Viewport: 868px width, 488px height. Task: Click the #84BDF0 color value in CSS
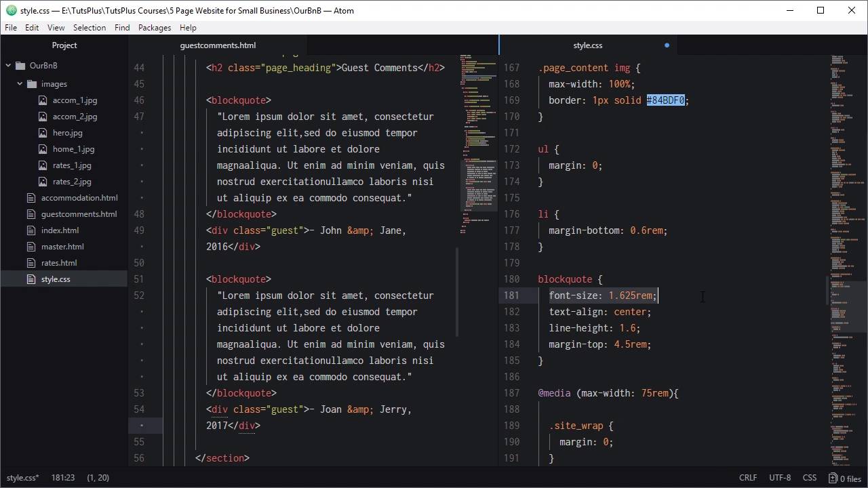point(665,100)
